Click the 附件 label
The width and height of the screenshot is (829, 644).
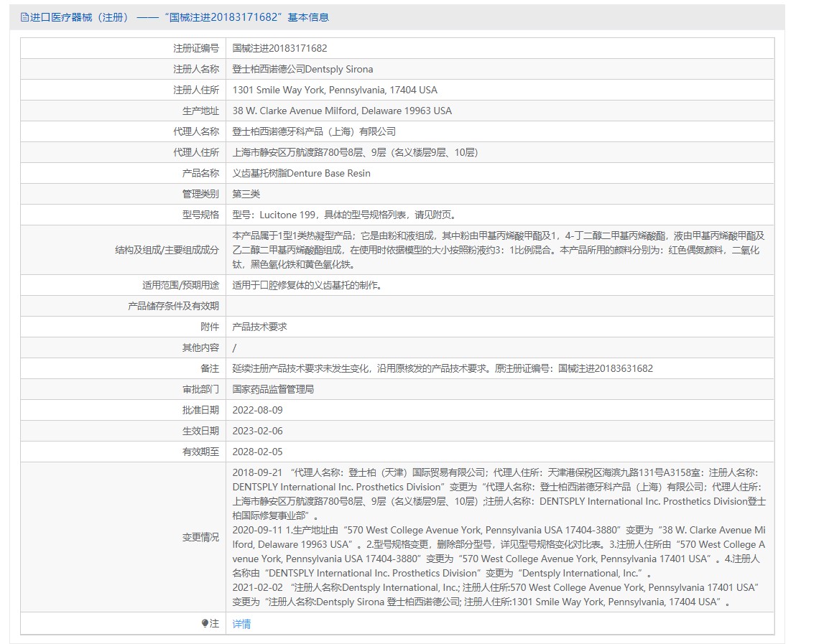[x=209, y=327]
